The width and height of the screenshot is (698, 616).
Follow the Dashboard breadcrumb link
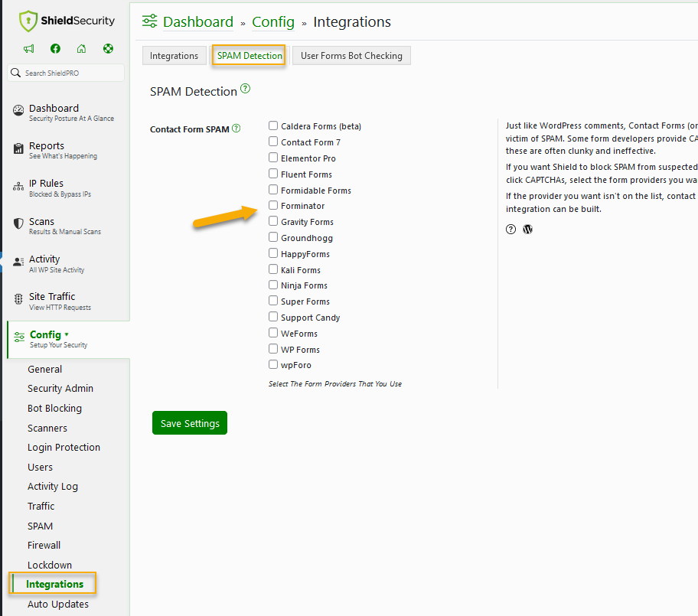(x=198, y=21)
